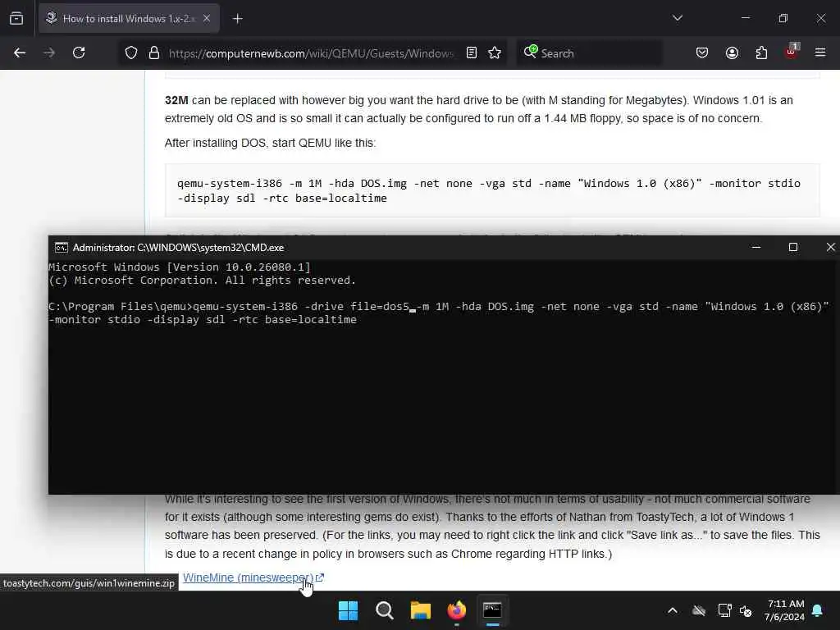Screen dimensions: 840x630
Task: Reload the current page
Action: (79, 52)
